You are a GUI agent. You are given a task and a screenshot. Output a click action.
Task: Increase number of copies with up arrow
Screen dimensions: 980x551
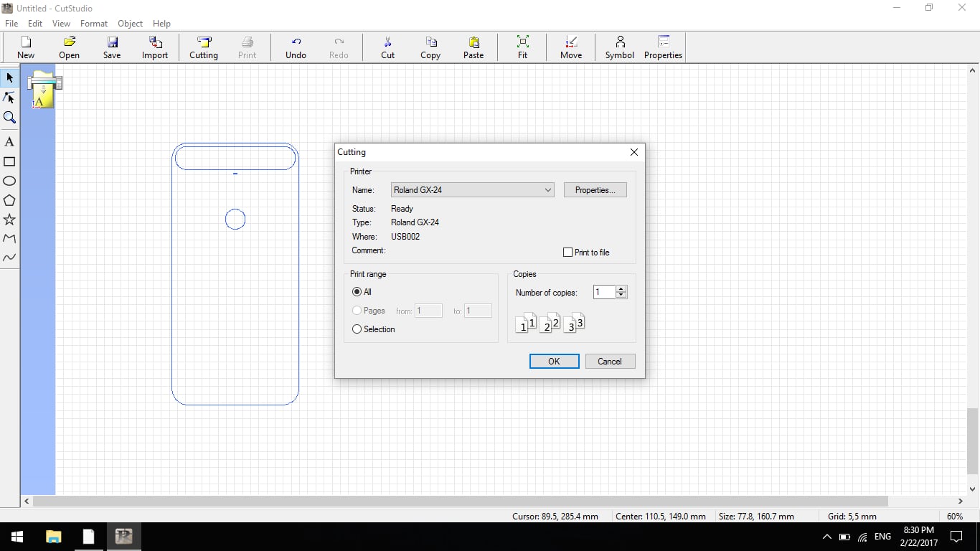coord(621,288)
